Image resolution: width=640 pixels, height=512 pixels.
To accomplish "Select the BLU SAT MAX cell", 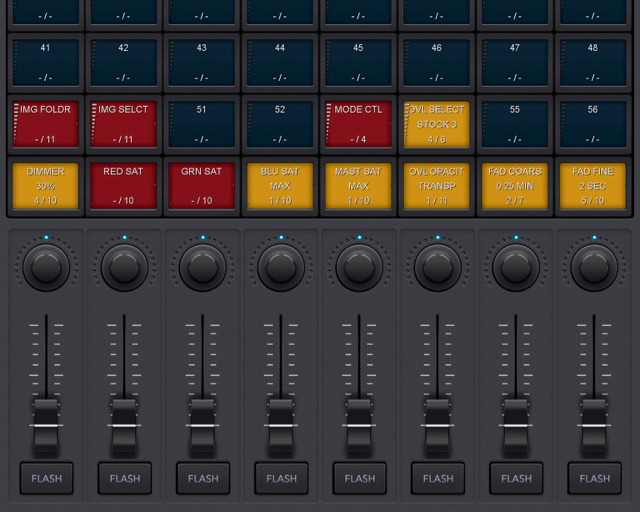I will click(280, 186).
